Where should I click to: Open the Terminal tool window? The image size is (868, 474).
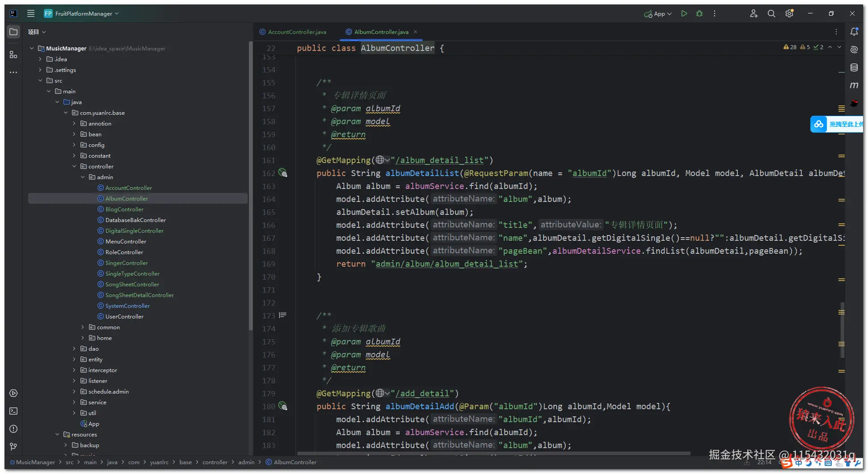click(x=13, y=411)
